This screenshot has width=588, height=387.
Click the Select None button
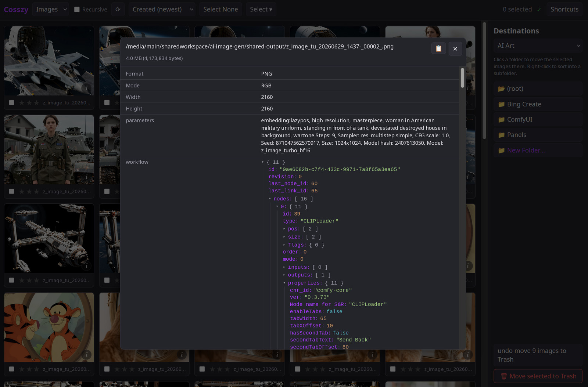[220, 10]
